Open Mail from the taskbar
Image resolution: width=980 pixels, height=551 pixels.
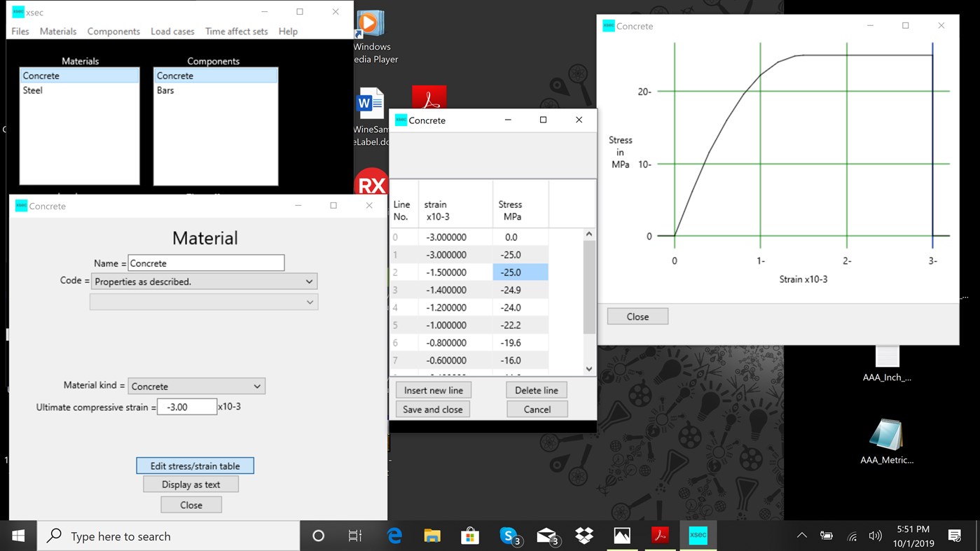pyautogui.click(x=547, y=535)
